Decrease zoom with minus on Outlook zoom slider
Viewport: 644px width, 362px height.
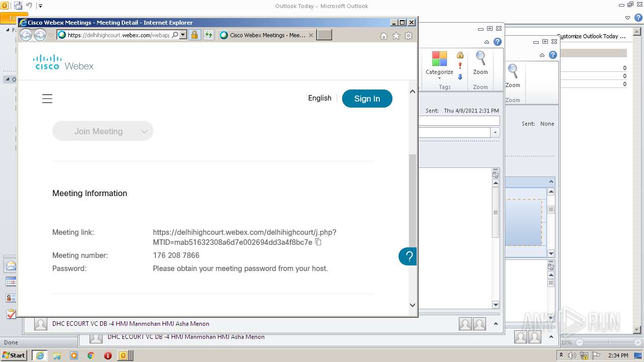[580, 342]
